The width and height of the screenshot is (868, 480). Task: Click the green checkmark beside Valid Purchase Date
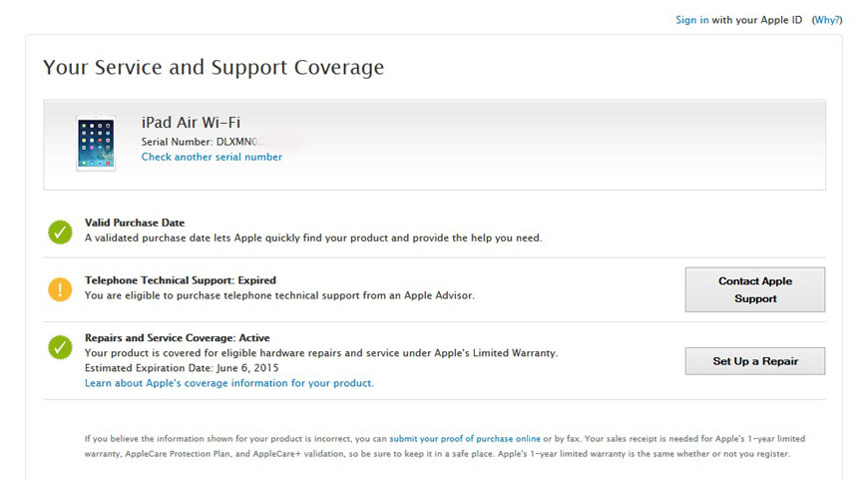(61, 232)
